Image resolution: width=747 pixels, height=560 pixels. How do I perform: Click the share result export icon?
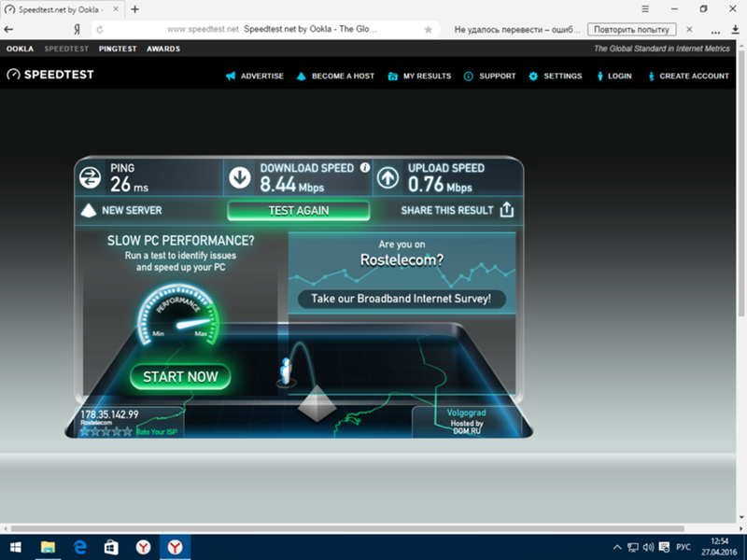(507, 209)
